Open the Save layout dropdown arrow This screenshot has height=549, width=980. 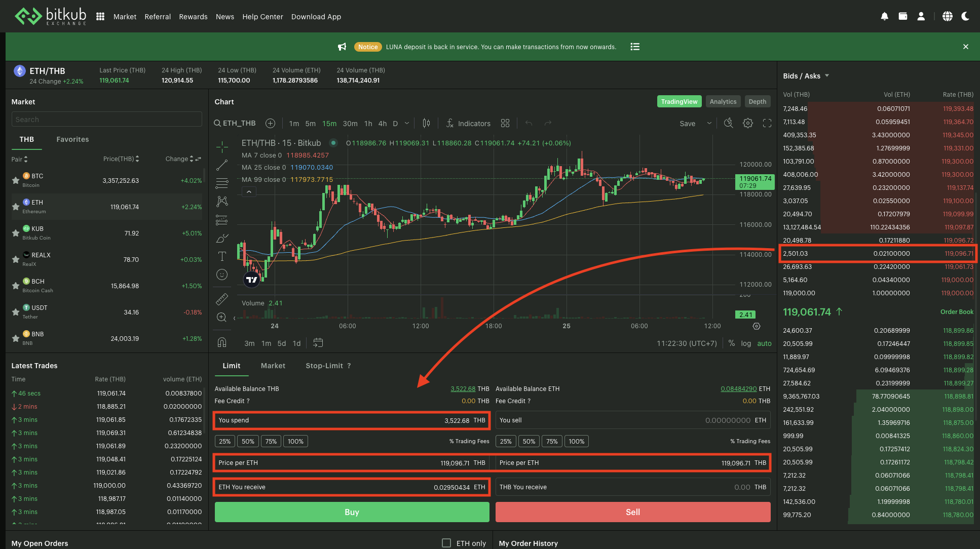pyautogui.click(x=709, y=123)
